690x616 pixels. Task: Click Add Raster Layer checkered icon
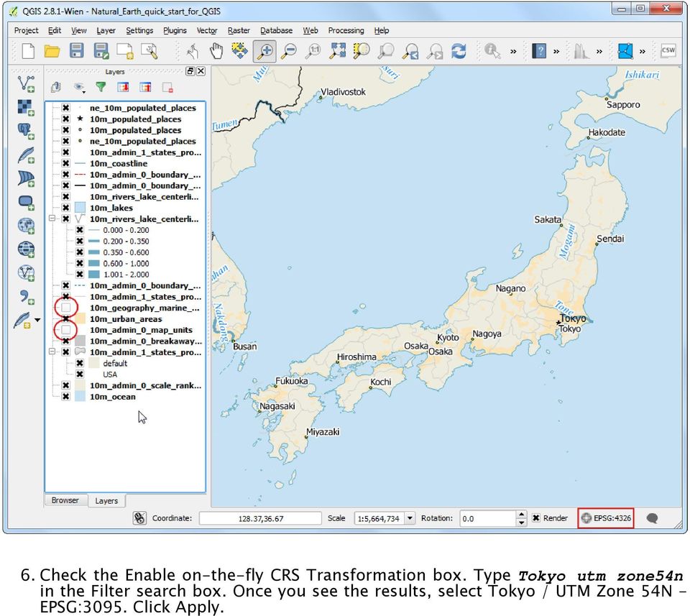pyautogui.click(x=26, y=108)
